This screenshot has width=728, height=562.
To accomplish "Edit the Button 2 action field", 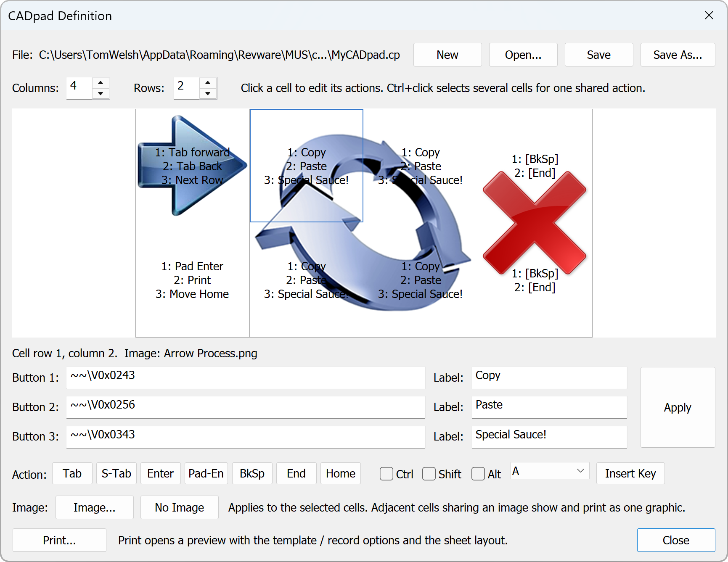I will [x=246, y=407].
